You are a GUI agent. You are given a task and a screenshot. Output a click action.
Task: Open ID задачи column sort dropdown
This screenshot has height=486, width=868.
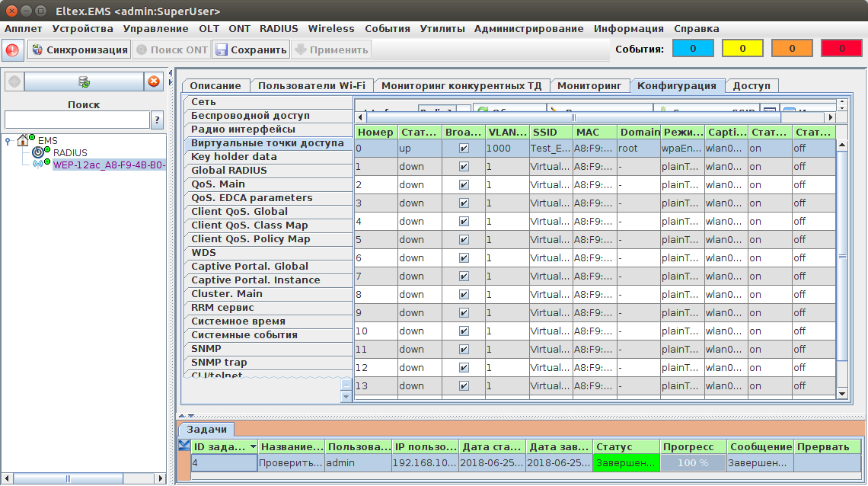[x=253, y=447]
